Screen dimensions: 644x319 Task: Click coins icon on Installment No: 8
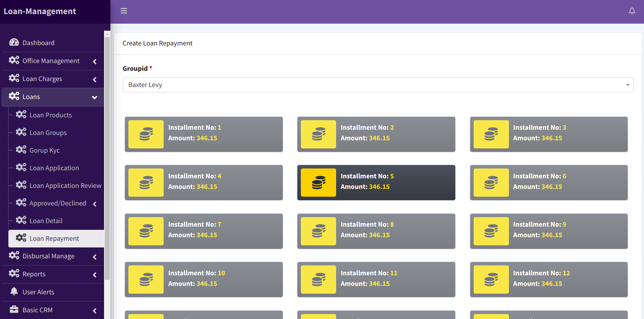click(318, 231)
